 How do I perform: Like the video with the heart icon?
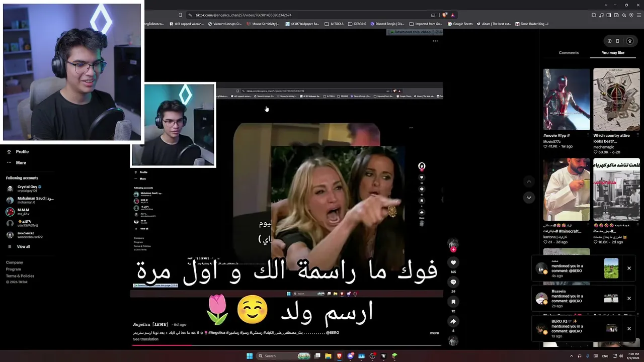pos(453,262)
